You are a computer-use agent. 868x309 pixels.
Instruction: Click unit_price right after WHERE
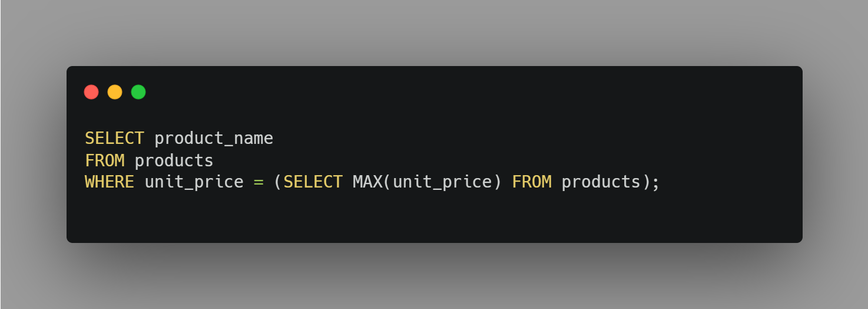click(x=194, y=182)
